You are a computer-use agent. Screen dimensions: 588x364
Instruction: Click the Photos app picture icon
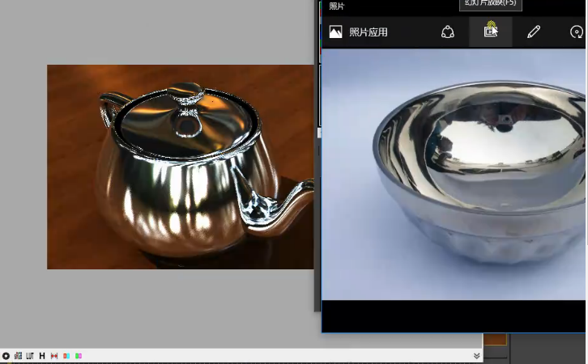tap(335, 32)
